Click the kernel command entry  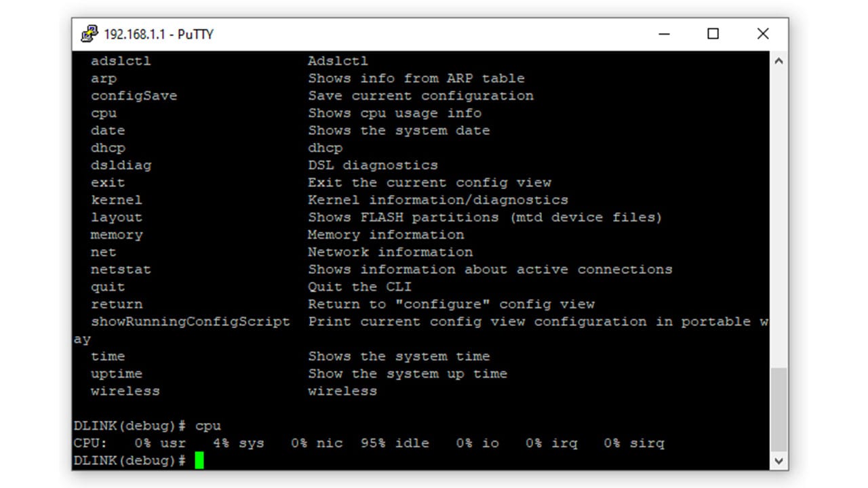(116, 200)
